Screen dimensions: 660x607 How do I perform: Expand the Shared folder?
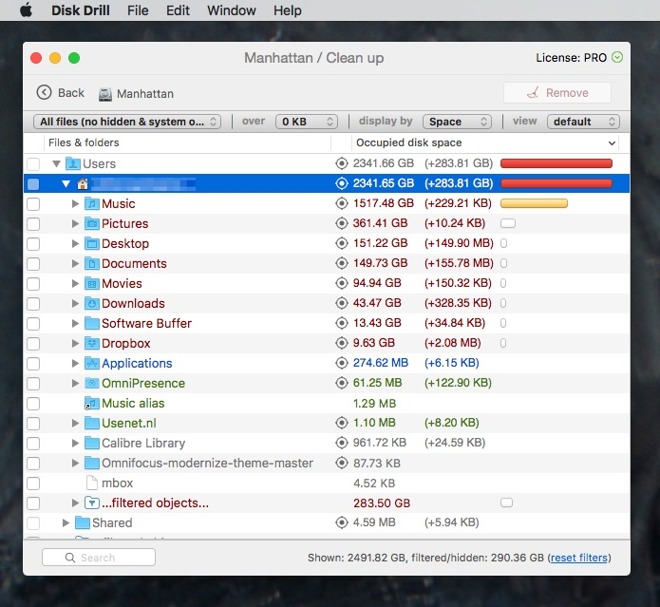(x=66, y=522)
